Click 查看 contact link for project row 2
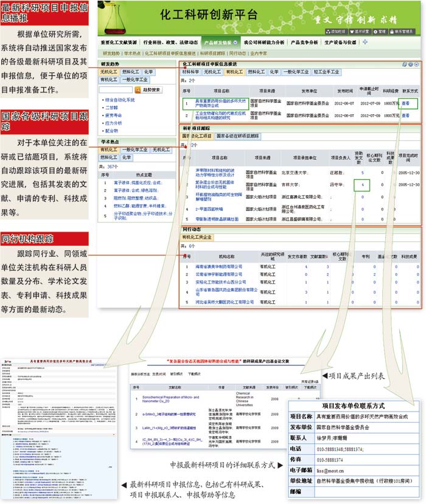 pyautogui.click(x=405, y=116)
